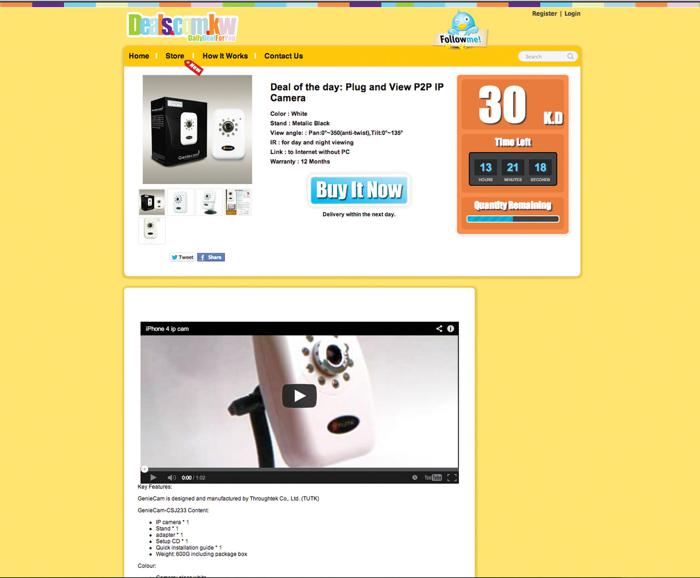Screen dimensions: 700x578
Task: Open the Deals.com.kw logo homepage
Action: point(183,27)
